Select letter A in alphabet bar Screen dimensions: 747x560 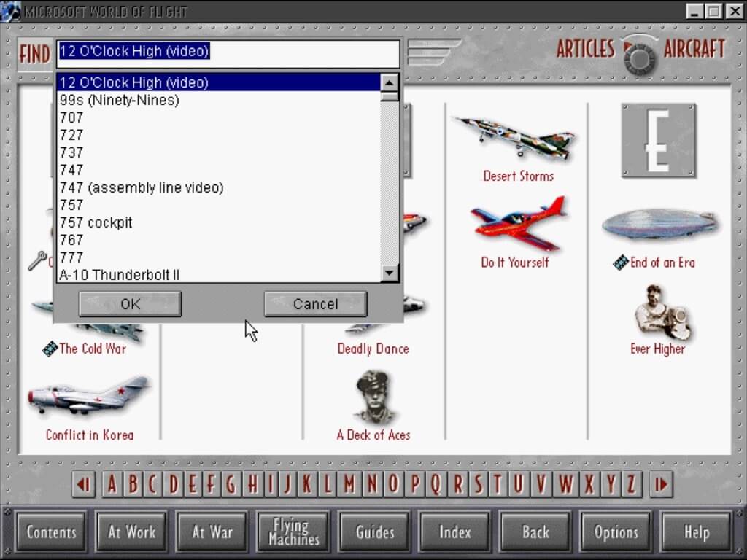(x=112, y=485)
